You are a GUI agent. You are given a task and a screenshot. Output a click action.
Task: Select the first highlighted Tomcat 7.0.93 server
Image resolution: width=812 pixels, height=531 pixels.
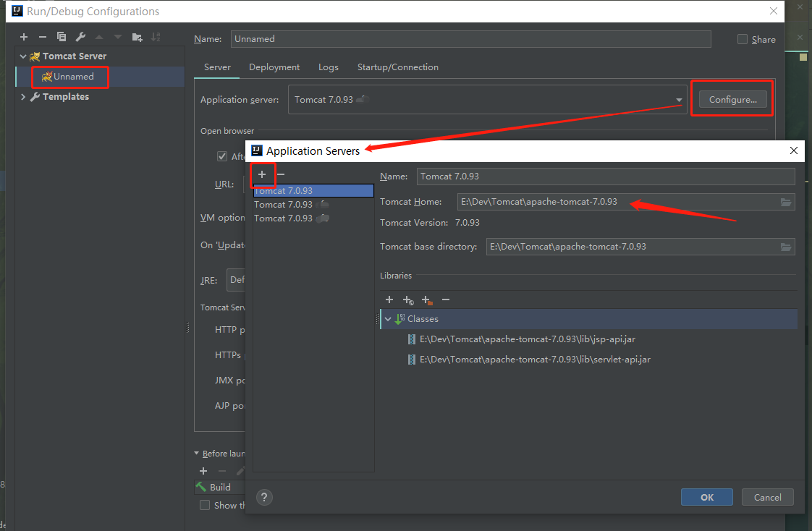[313, 191]
